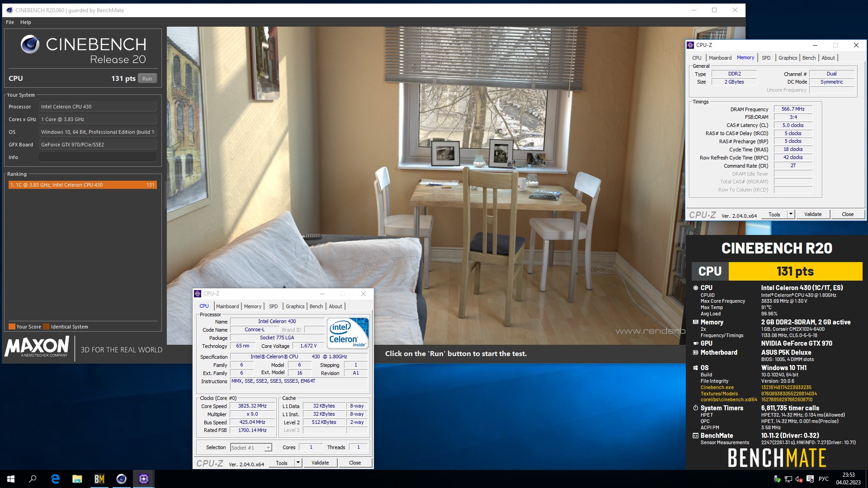Click the Intel Celeron inside badge
The width and height of the screenshot is (868, 488).
348,333
